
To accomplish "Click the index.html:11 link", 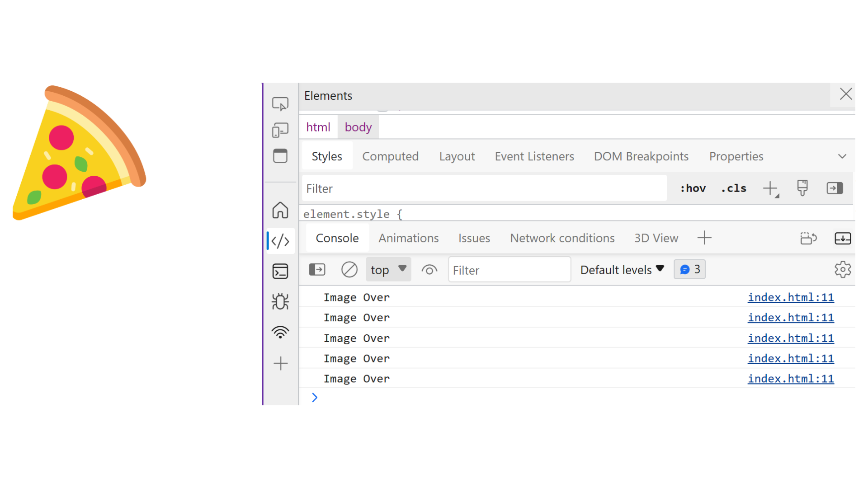I will (791, 297).
